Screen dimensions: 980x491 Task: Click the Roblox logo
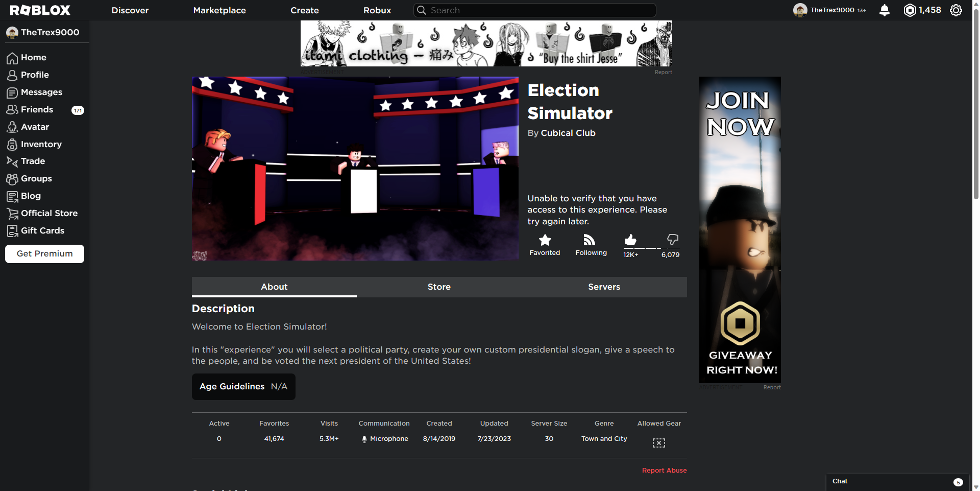tap(40, 10)
